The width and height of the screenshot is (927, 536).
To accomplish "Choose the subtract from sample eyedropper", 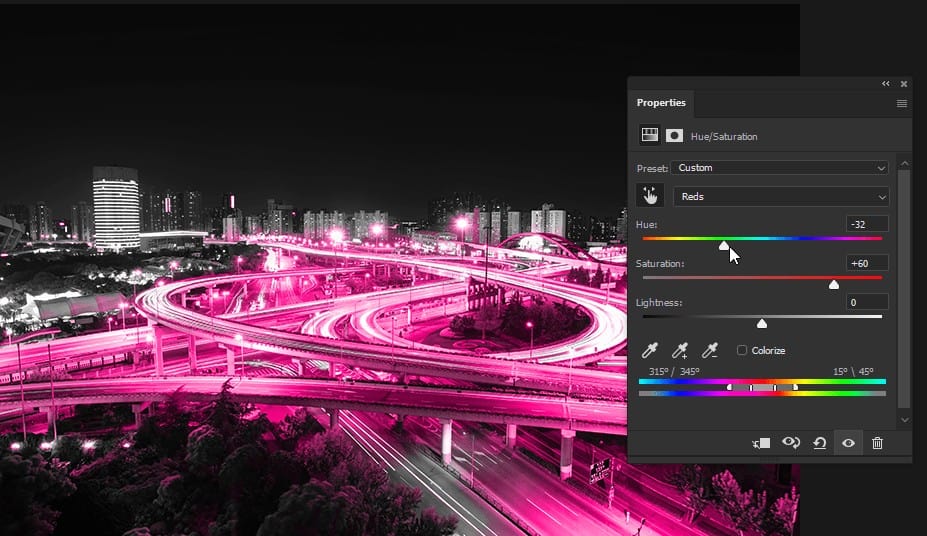I will pyautogui.click(x=709, y=350).
